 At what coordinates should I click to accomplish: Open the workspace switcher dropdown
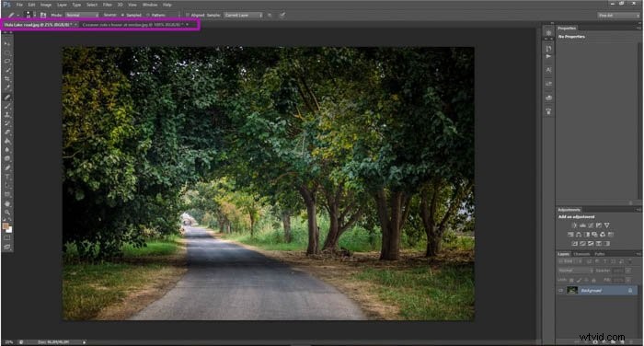[617, 16]
